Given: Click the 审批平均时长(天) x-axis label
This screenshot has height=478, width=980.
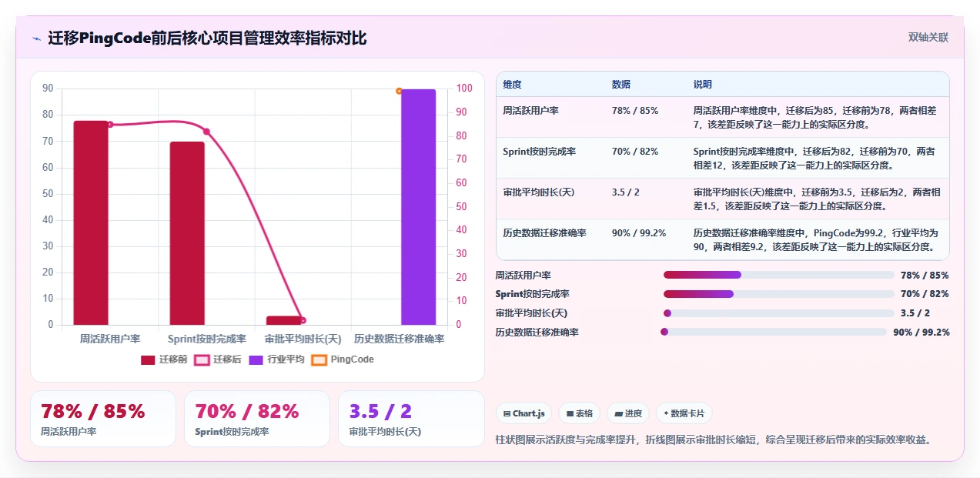Looking at the screenshot, I should [303, 339].
